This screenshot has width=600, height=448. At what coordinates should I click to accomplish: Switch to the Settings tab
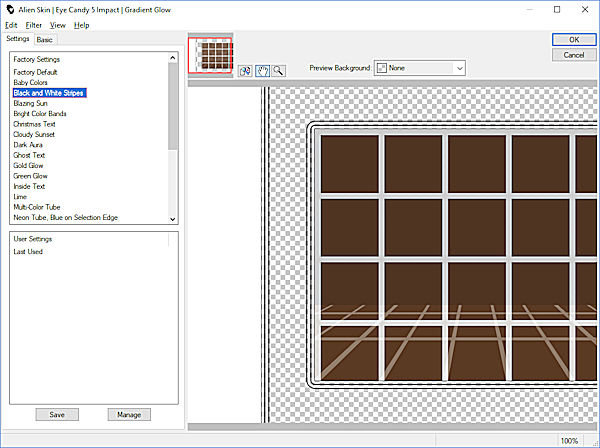point(18,39)
